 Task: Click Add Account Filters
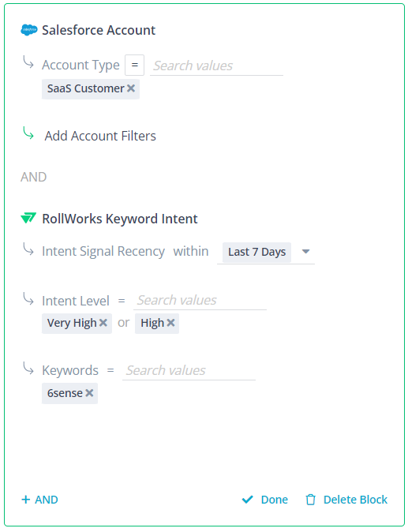[x=100, y=136]
